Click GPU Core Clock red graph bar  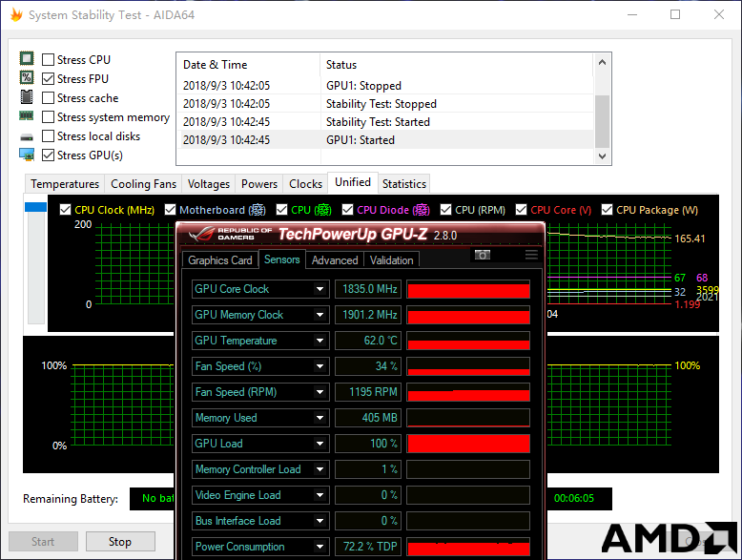468,289
